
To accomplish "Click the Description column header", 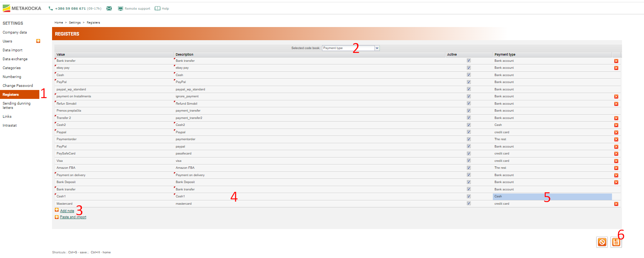I will click(x=310, y=54).
